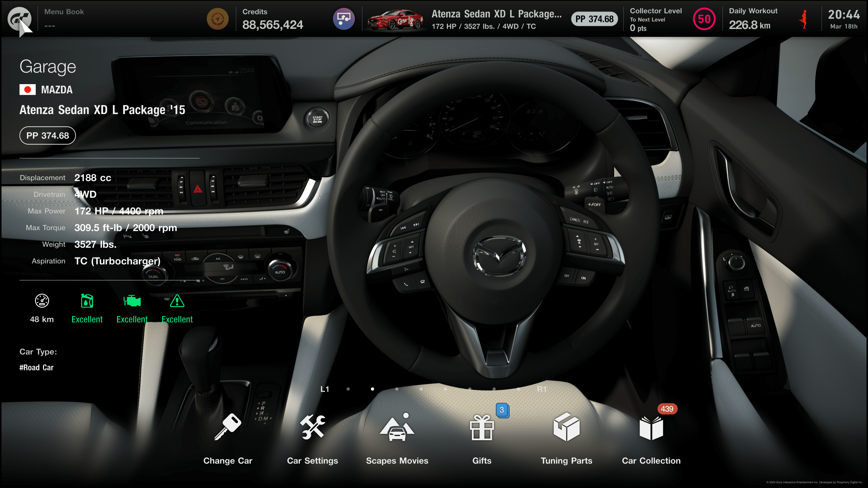Click the Gifts label

[x=482, y=461]
